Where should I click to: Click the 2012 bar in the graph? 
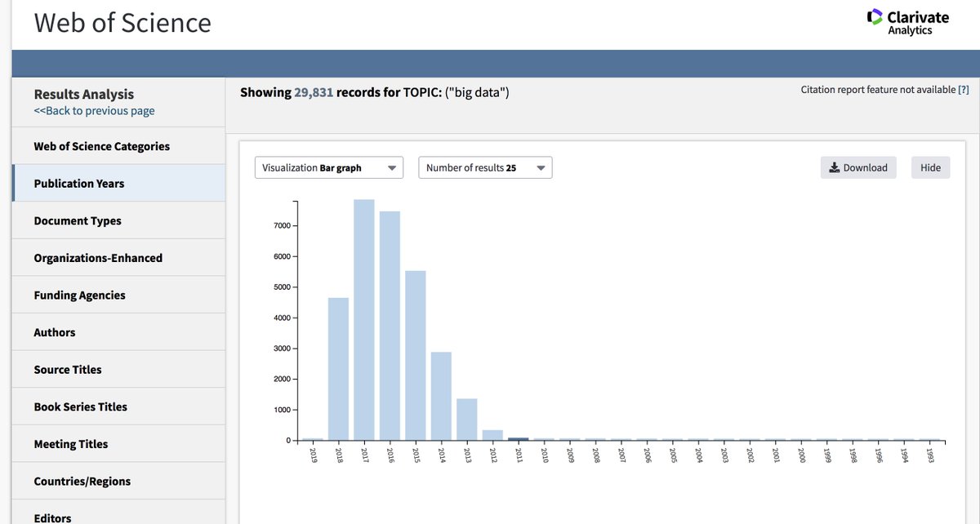click(x=492, y=435)
